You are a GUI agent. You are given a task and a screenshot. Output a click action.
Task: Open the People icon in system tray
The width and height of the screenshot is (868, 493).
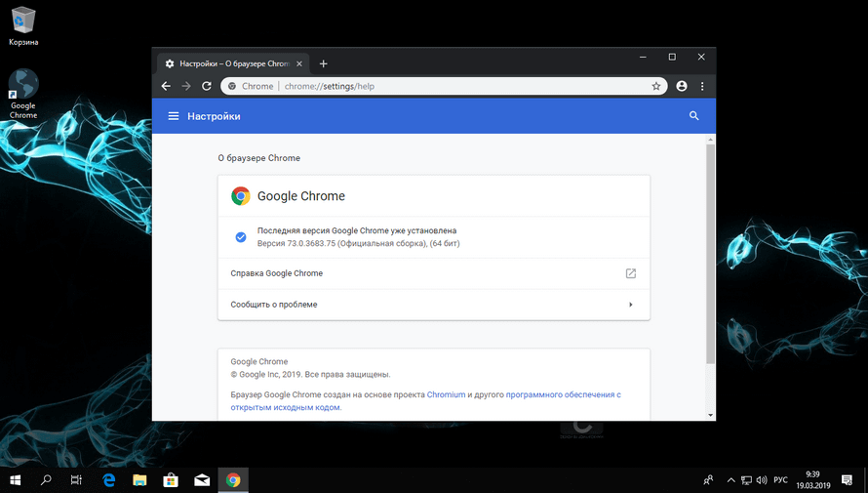click(708, 479)
